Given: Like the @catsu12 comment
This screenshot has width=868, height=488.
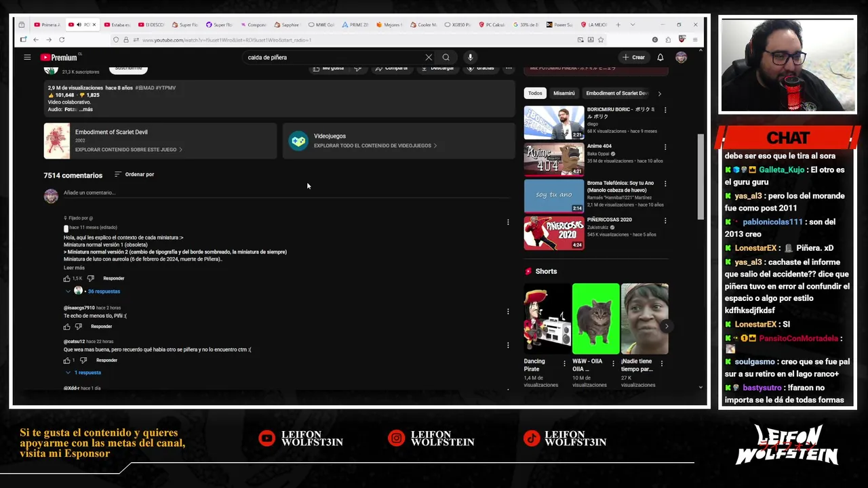Looking at the screenshot, I should (67, 361).
